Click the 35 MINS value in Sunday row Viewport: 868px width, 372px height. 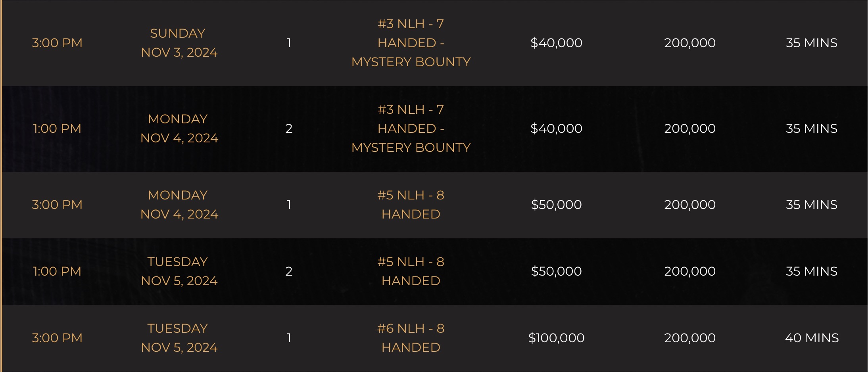tap(812, 43)
